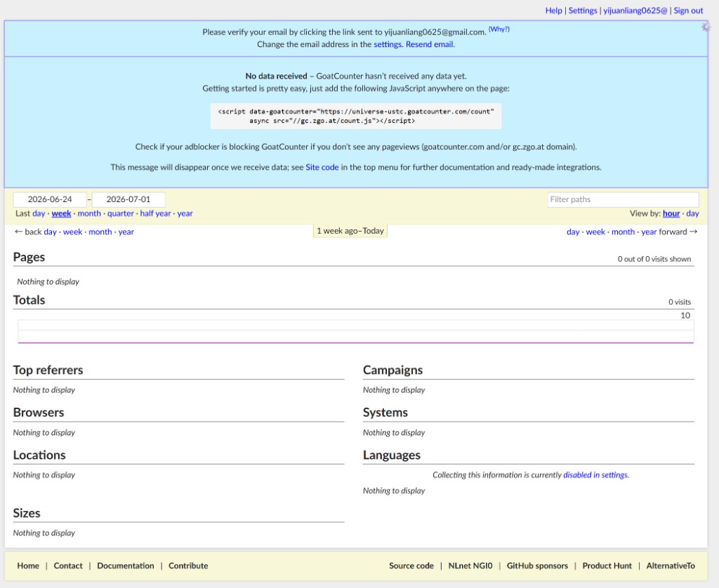Move forward one day

(x=573, y=232)
